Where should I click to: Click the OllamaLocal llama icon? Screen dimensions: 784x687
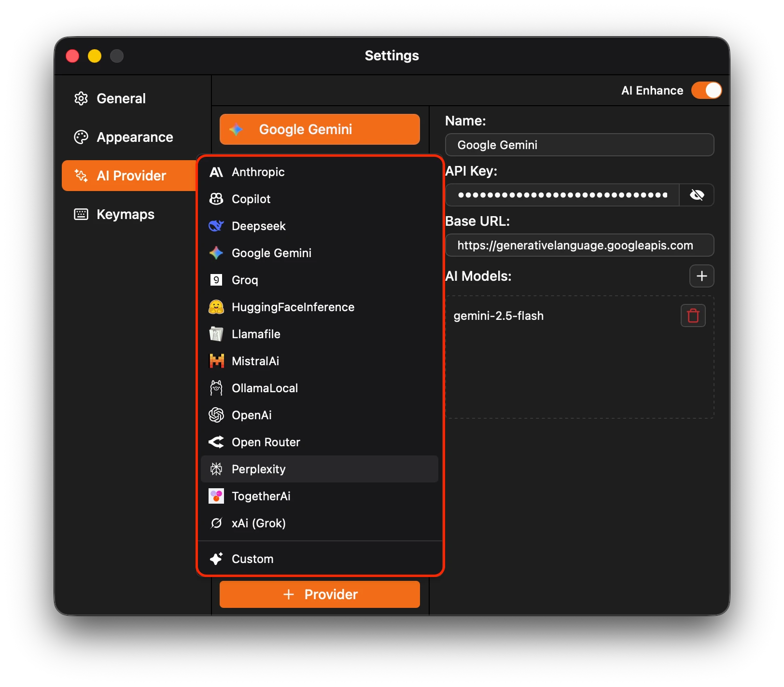coord(216,388)
